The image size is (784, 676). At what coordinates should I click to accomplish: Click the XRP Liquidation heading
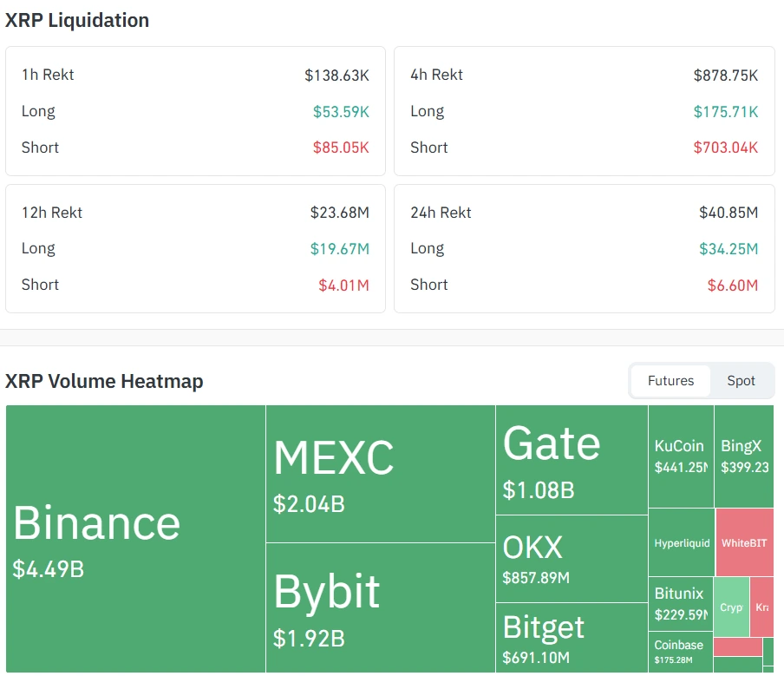pyautogui.click(x=78, y=20)
